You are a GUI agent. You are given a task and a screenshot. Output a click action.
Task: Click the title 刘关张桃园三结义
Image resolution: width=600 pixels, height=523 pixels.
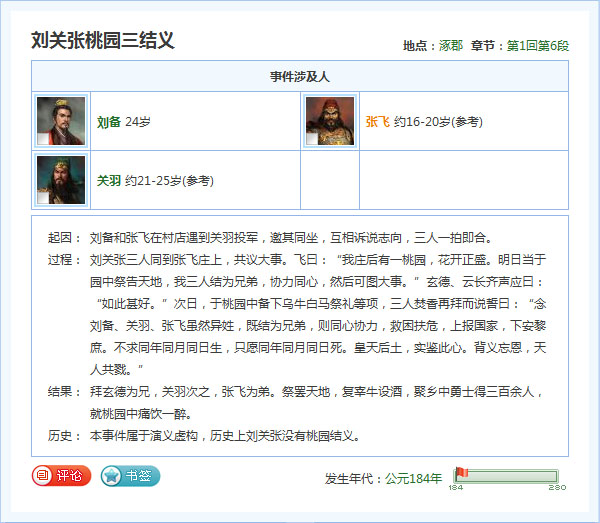point(103,41)
